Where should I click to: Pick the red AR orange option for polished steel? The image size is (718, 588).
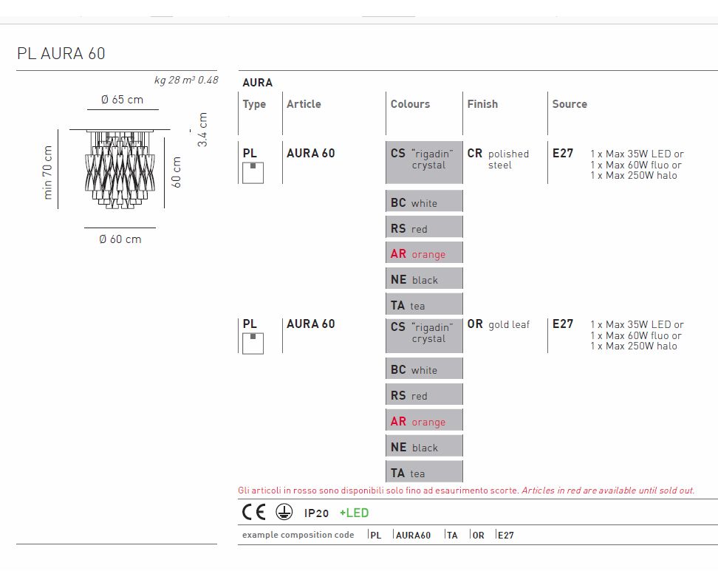424,253
